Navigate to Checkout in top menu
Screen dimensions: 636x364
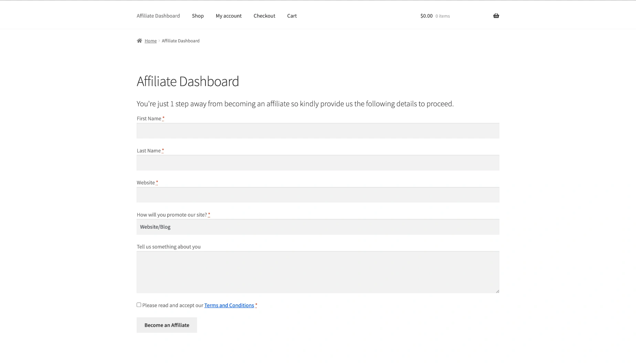(x=264, y=16)
